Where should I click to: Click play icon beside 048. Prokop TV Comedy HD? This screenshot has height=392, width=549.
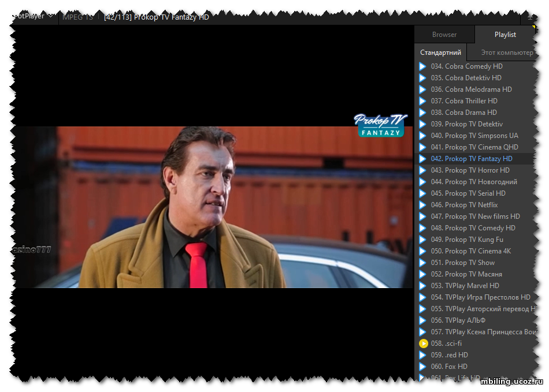[422, 228]
